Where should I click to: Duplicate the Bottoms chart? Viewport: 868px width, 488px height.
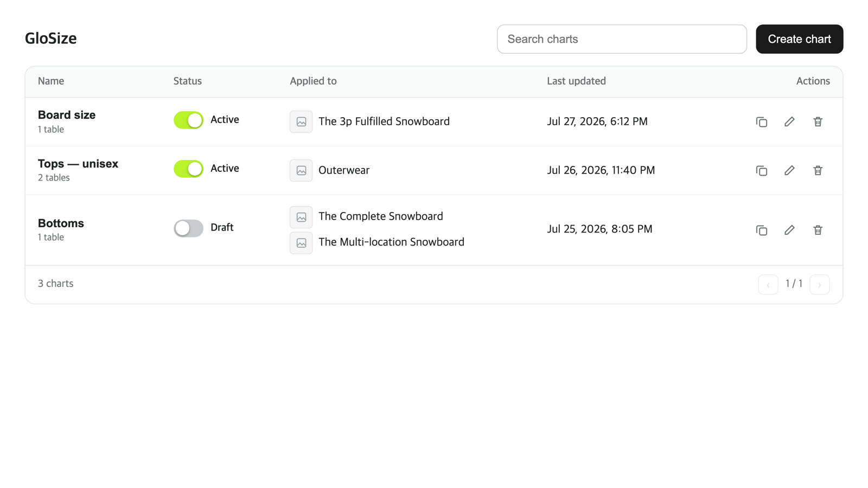click(x=762, y=230)
